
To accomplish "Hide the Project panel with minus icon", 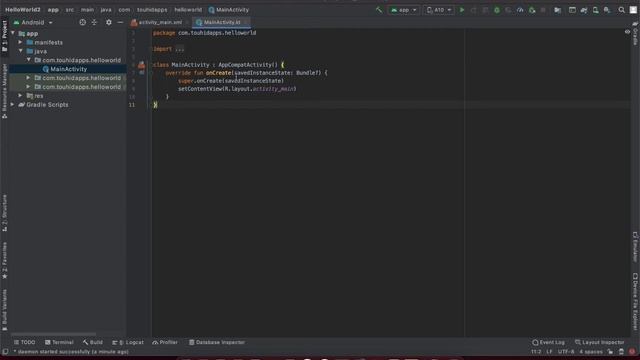I will pos(120,22).
